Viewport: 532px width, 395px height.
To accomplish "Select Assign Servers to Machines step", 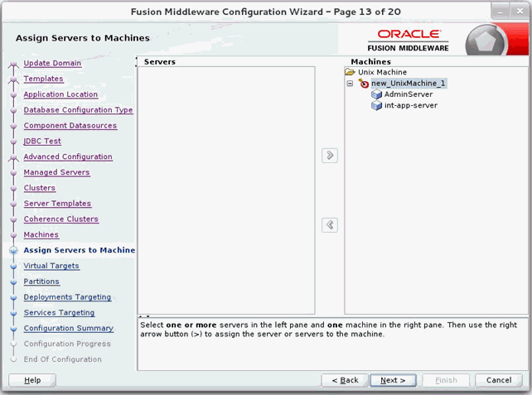I will 80,250.
